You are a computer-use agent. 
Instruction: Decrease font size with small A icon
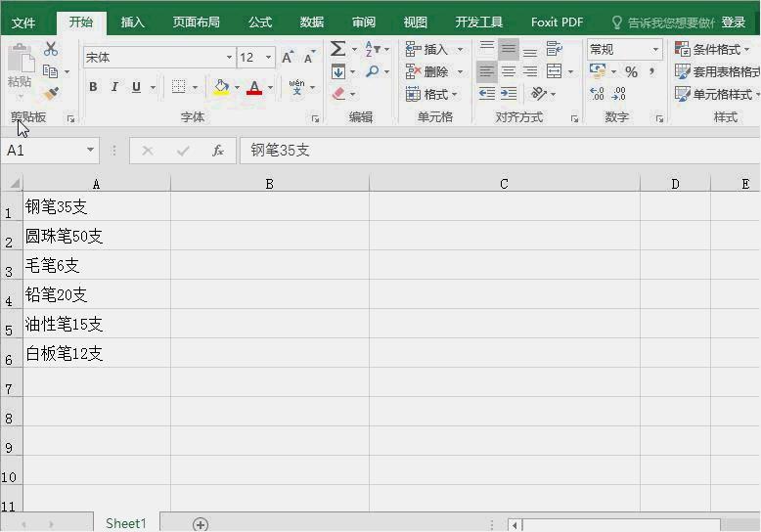pyautogui.click(x=309, y=58)
